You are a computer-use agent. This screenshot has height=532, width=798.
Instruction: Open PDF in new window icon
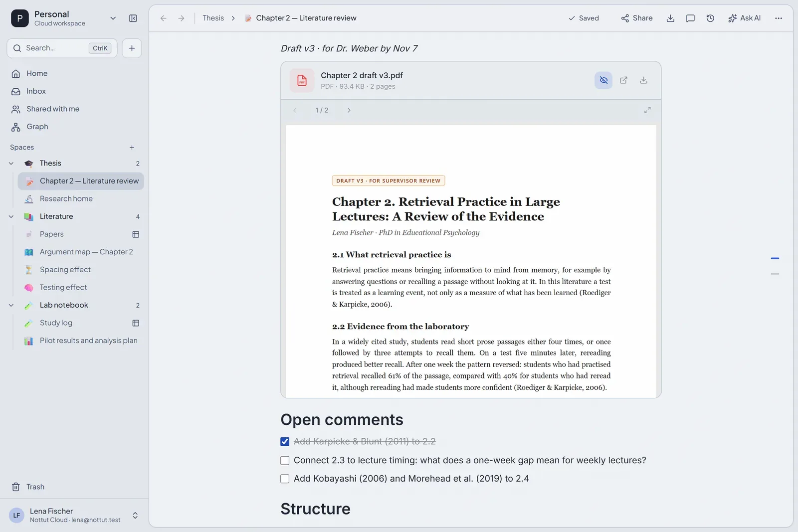[623, 80]
